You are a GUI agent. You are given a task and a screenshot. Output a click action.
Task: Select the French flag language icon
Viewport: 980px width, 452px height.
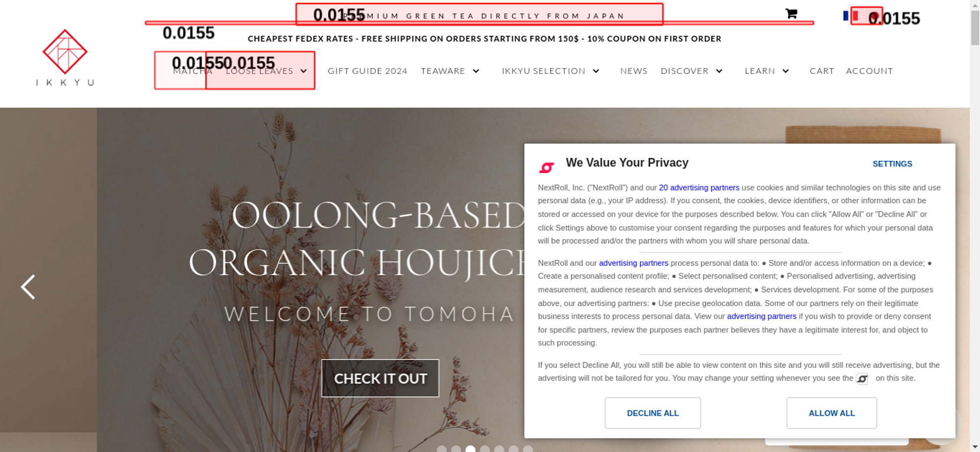851,16
